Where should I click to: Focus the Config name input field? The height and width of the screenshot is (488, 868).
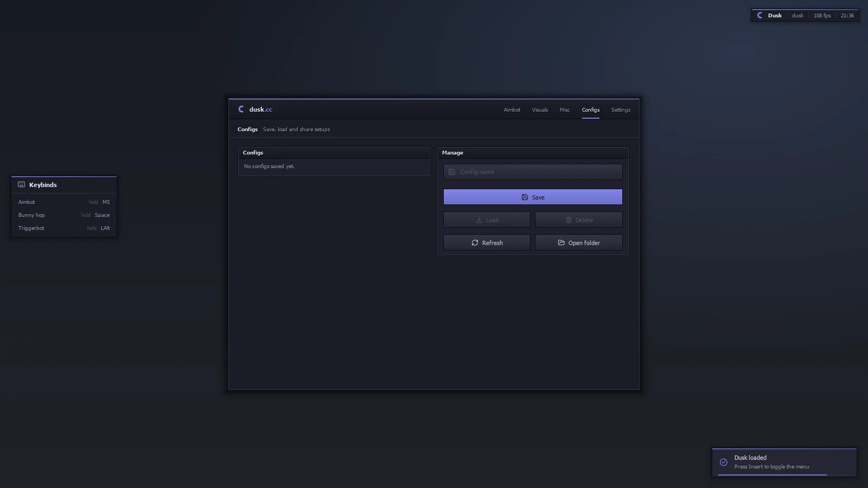[x=533, y=172]
